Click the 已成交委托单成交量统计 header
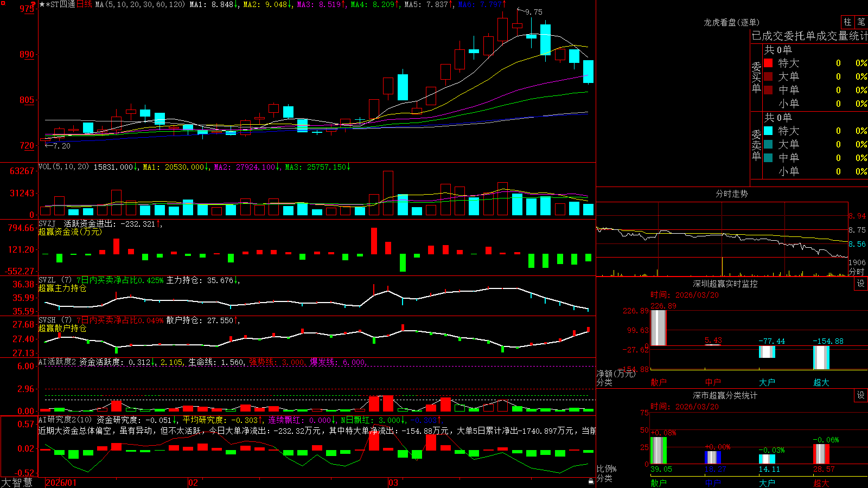 [x=809, y=36]
